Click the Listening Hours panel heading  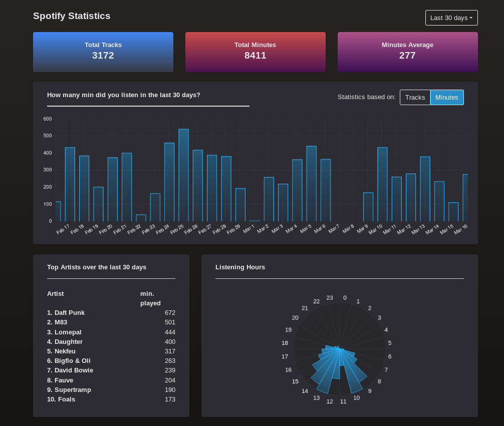click(x=240, y=267)
